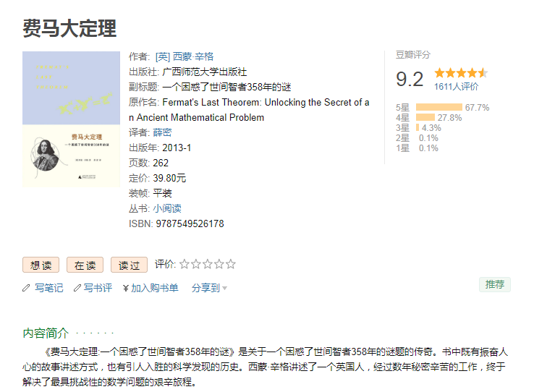The image size is (534, 392).
Task: Click the 加入购书单 link
Action: point(154,288)
